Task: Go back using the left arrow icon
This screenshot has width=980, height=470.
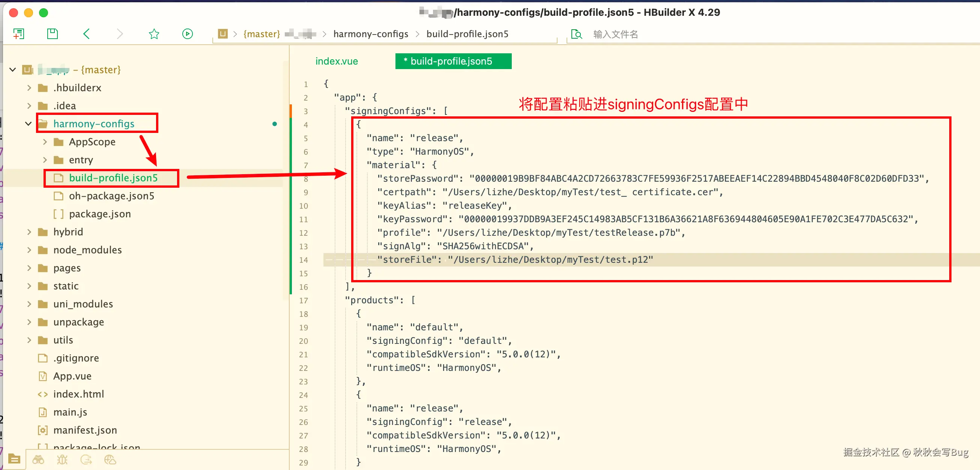Action: 86,34
